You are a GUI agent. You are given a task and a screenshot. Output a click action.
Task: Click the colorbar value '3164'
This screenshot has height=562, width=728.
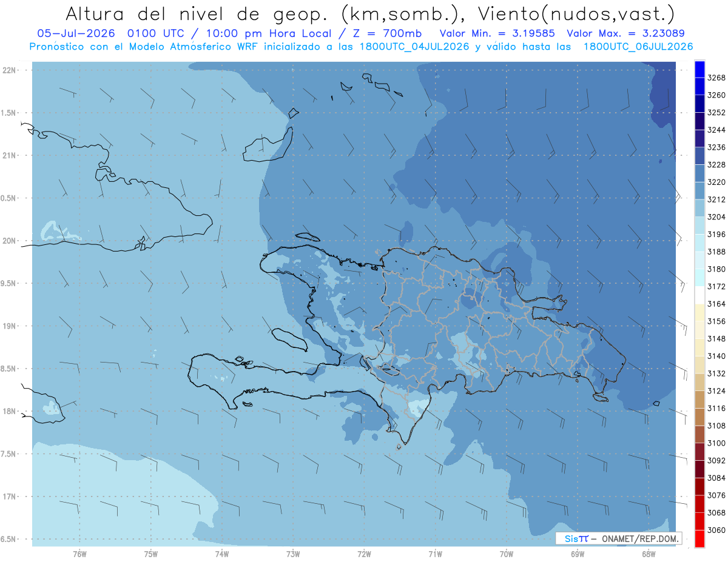tap(716, 304)
